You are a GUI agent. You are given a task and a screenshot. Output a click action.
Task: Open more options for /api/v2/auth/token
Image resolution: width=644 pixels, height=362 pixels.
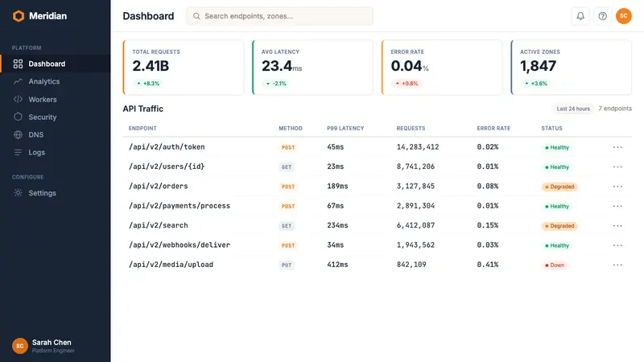tap(617, 147)
